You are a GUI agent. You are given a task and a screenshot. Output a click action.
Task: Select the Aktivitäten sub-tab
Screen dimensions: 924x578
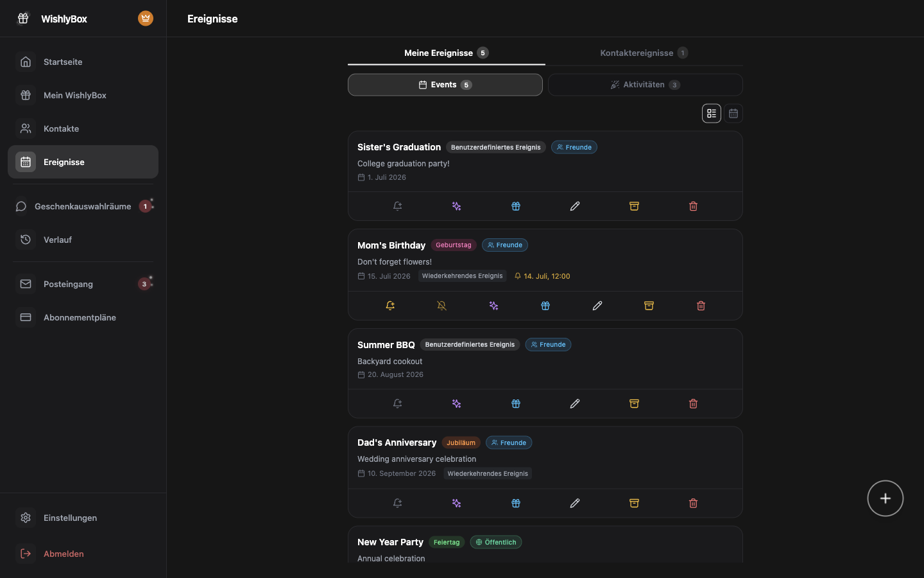coord(646,85)
